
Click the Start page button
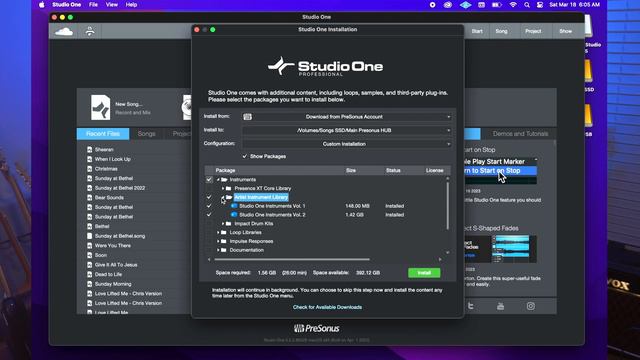(477, 31)
